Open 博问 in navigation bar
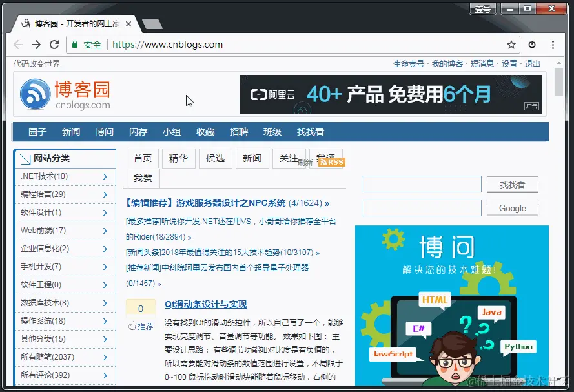The width and height of the screenshot is (574, 392). tap(105, 132)
